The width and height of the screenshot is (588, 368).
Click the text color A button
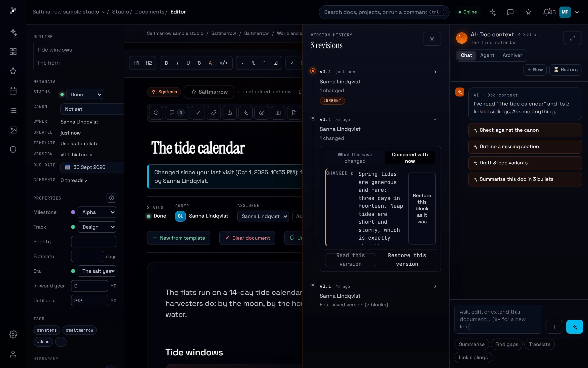tap(210, 63)
